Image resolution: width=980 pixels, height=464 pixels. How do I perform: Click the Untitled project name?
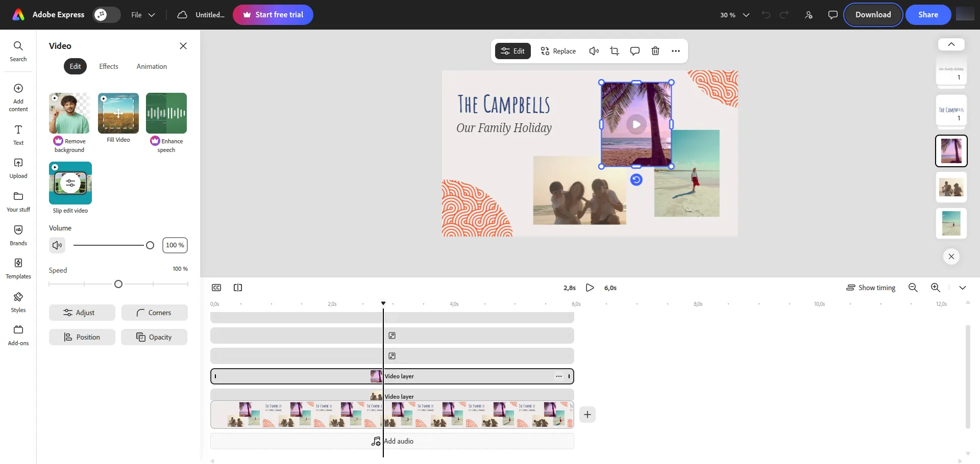(x=210, y=15)
